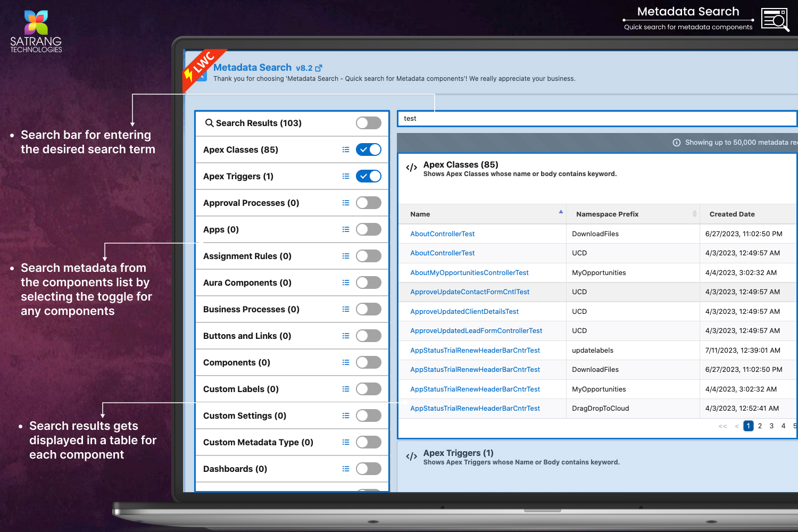Click the Satrang Technologies logo
Image resolution: width=798 pixels, height=532 pixels.
[x=36, y=31]
